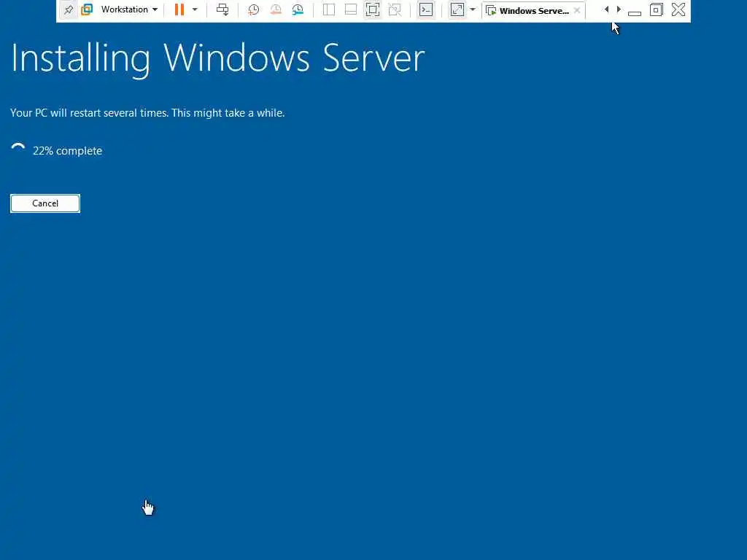Toggle the library sidebar view
The width and height of the screenshot is (747, 560).
(329, 9)
